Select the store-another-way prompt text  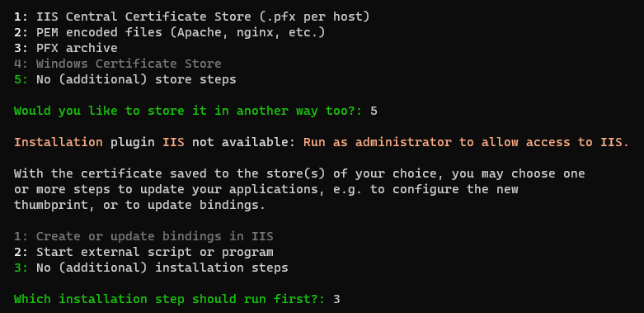188,111
